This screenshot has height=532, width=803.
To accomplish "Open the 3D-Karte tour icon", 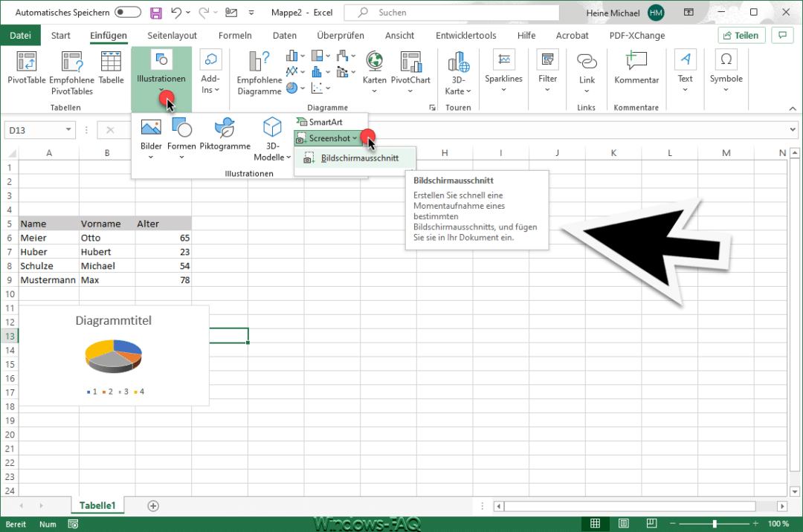I will (x=458, y=62).
